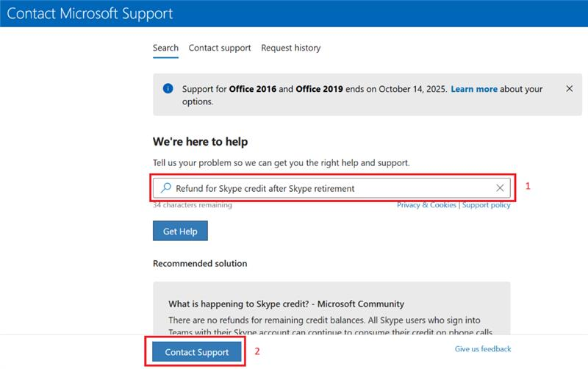This screenshot has height=369, width=588.
Task: Click the blue info icon in banner
Action: click(168, 88)
